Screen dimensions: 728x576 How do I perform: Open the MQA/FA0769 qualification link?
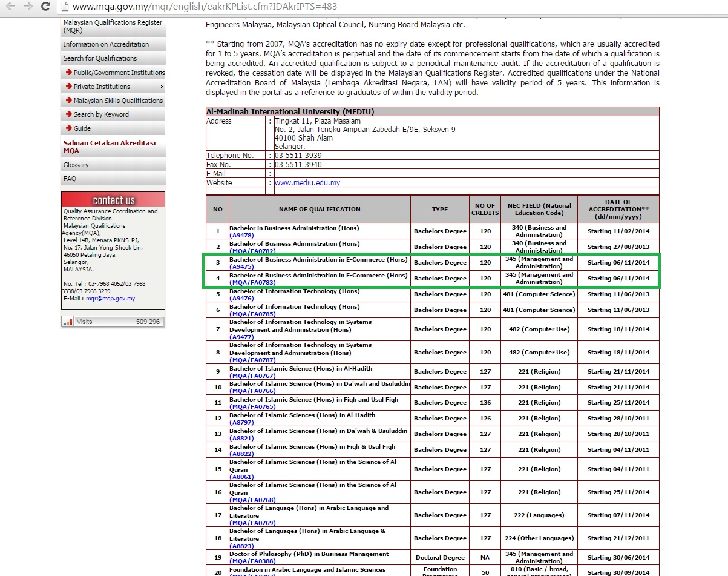click(x=252, y=523)
